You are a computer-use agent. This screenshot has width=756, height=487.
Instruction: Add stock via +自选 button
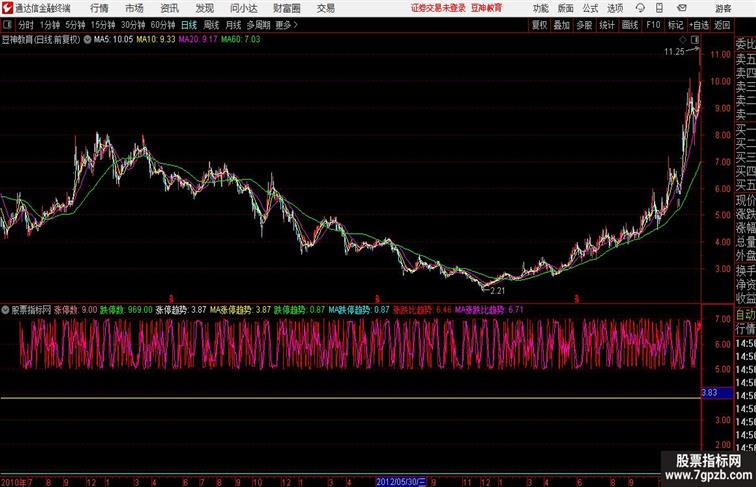coord(699,25)
